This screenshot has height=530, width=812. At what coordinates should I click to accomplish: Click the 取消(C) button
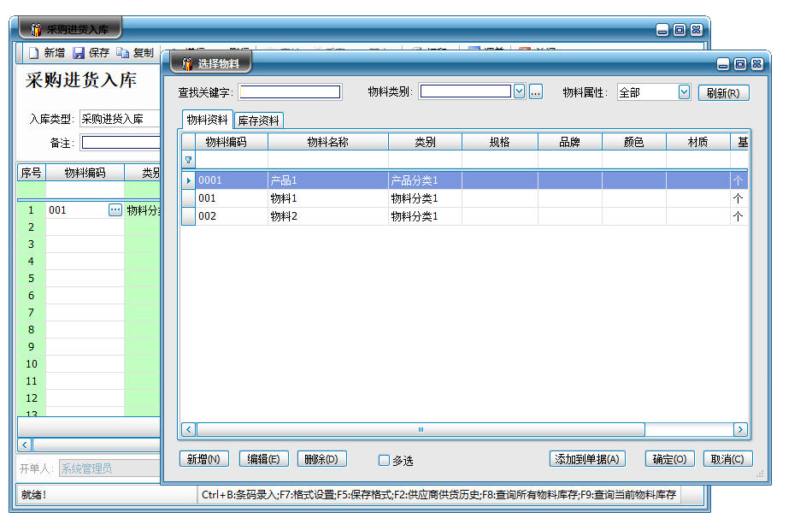pyautogui.click(x=727, y=459)
